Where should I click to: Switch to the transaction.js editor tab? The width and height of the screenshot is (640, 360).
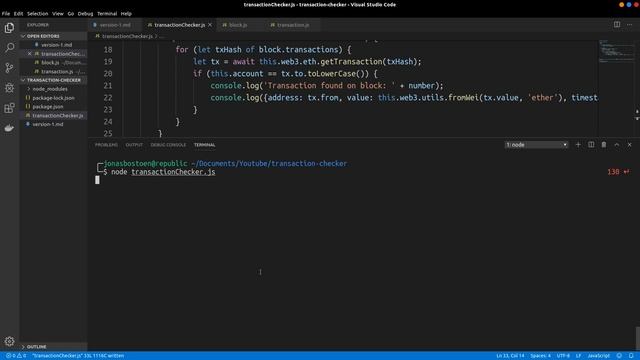click(293, 25)
